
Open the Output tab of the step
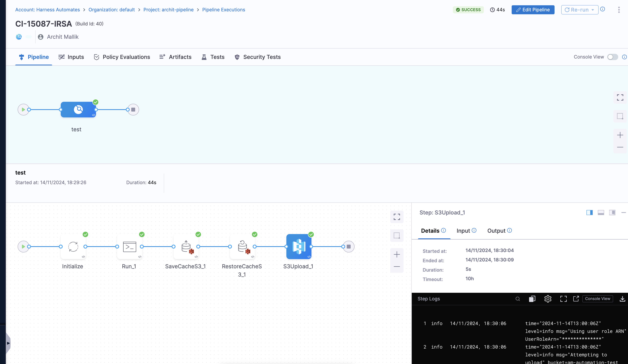(x=496, y=231)
